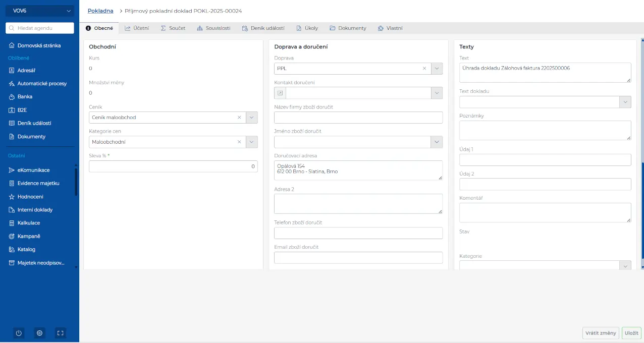Go to Pokladna breadcrumb link

tap(100, 11)
